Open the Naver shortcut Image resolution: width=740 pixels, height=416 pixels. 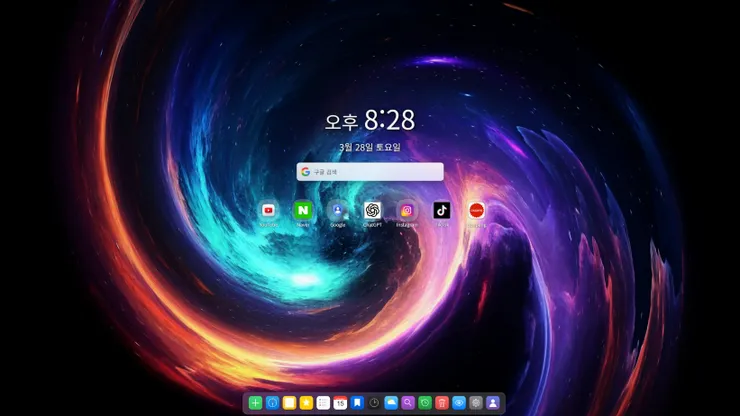[x=303, y=211]
